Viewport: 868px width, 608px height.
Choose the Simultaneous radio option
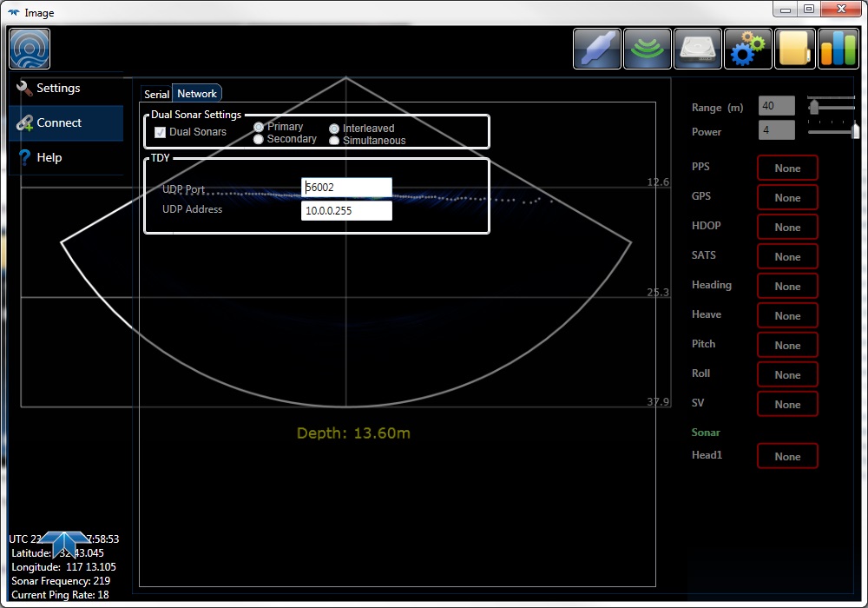334,141
